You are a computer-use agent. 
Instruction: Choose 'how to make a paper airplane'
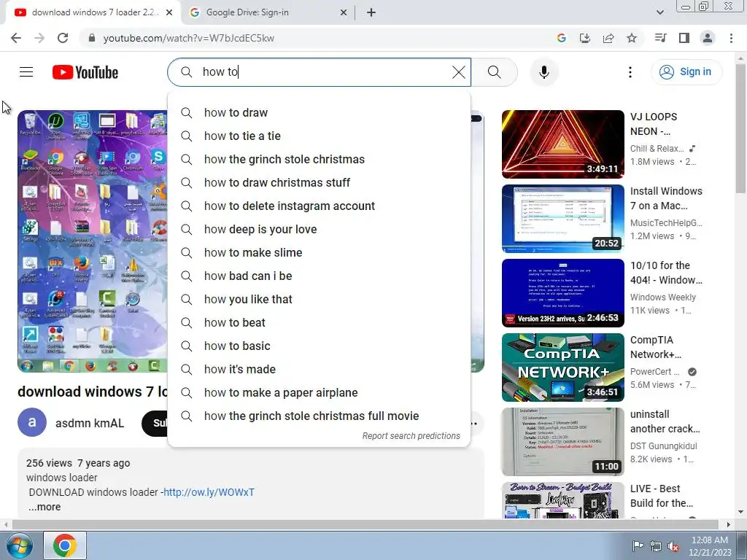pos(320,392)
